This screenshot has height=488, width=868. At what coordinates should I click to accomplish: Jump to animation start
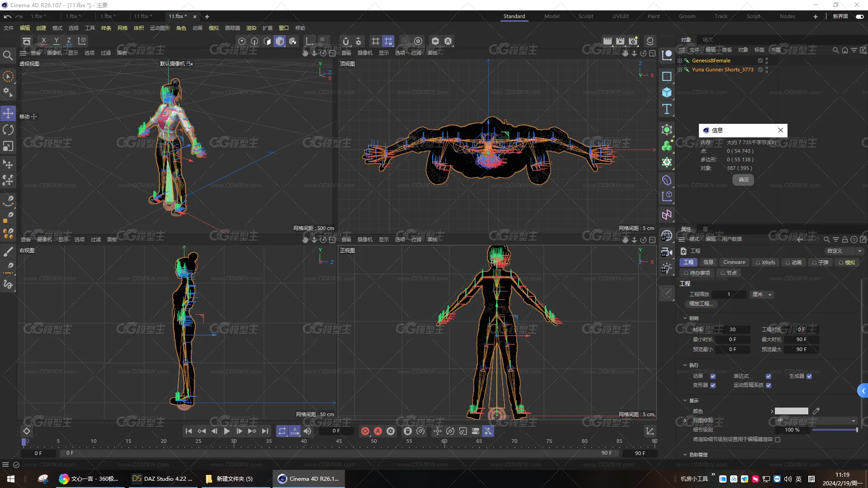[189, 431]
